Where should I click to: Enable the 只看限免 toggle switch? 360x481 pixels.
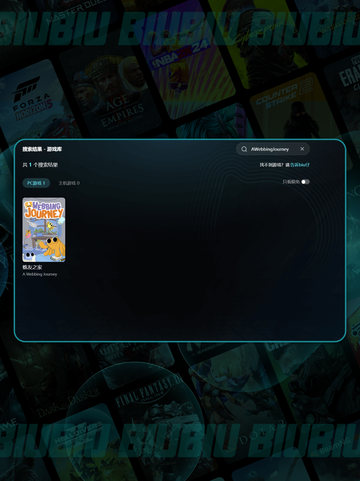point(305,182)
